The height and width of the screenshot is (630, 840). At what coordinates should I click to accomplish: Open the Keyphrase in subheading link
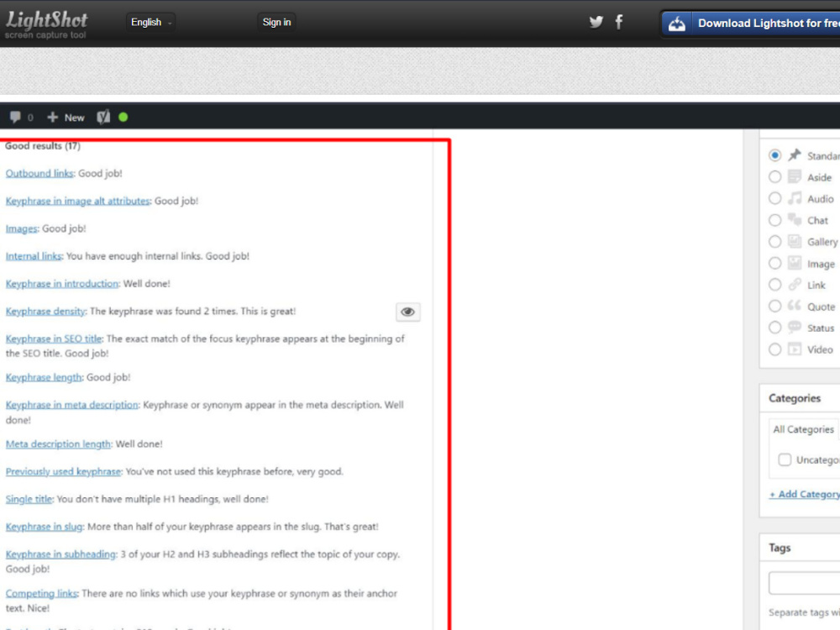61,554
